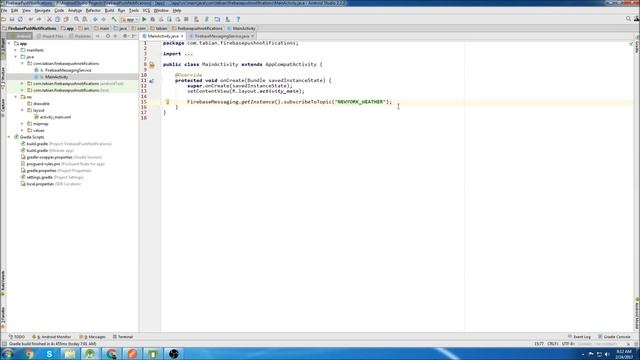The image size is (640, 360).
Task: Open the TODO tool window button
Action: [x=17, y=337]
